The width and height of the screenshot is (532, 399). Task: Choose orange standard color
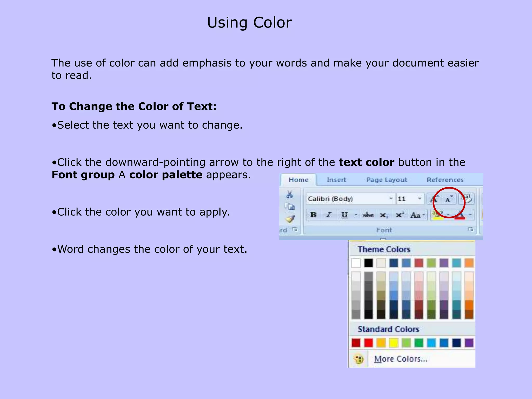381,343
